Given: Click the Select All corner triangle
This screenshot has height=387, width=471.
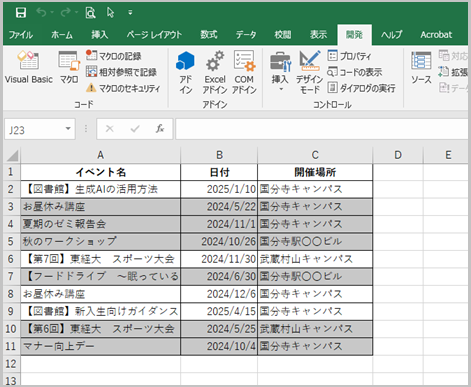Looking at the screenshot, I should click(x=12, y=155).
